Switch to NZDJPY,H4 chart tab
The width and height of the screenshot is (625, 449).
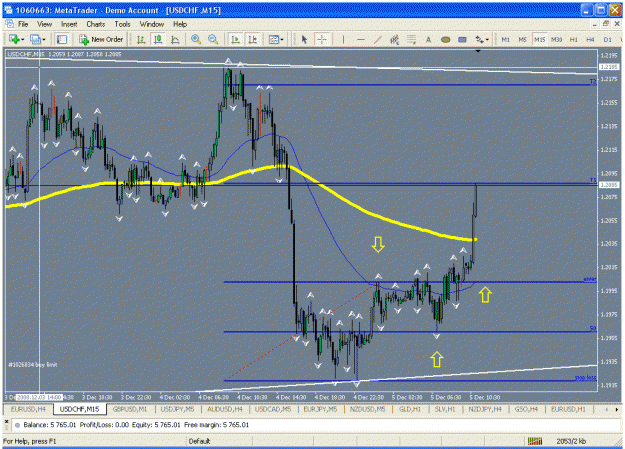click(485, 409)
